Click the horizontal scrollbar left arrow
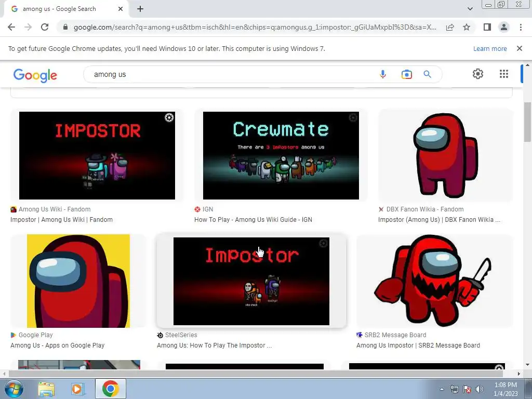532x399 pixels. 4,374
